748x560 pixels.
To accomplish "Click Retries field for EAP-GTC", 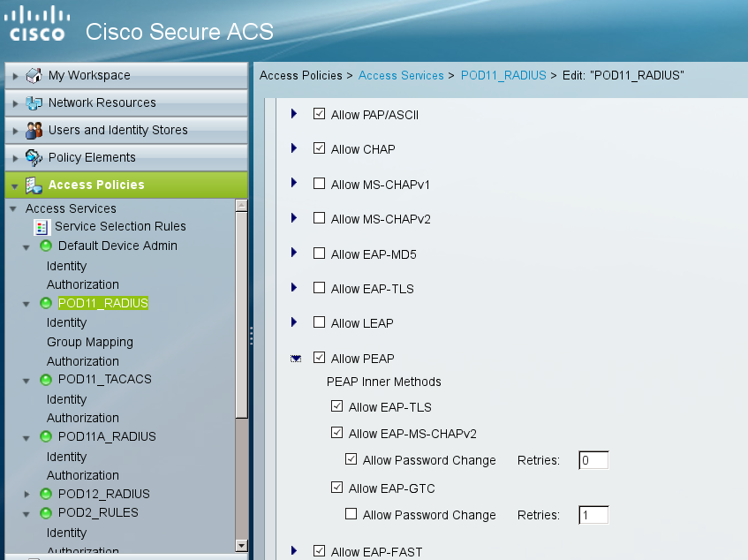I will click(x=593, y=515).
